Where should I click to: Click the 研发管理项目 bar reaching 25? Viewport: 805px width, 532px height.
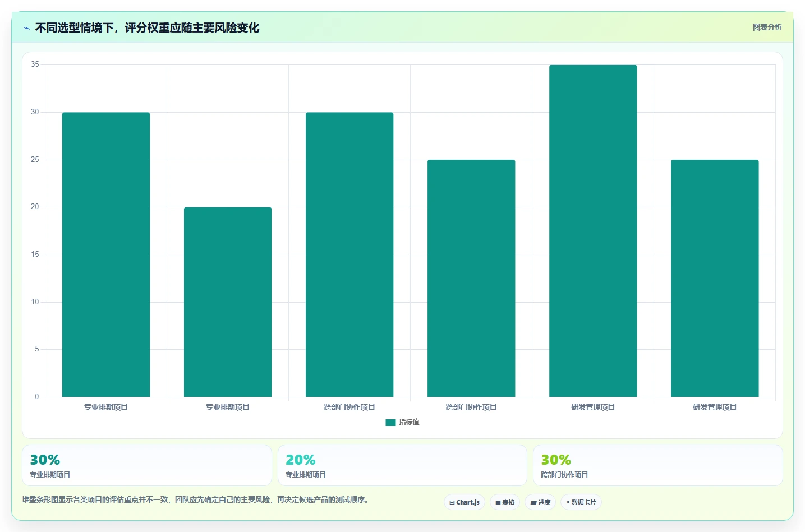(715, 278)
